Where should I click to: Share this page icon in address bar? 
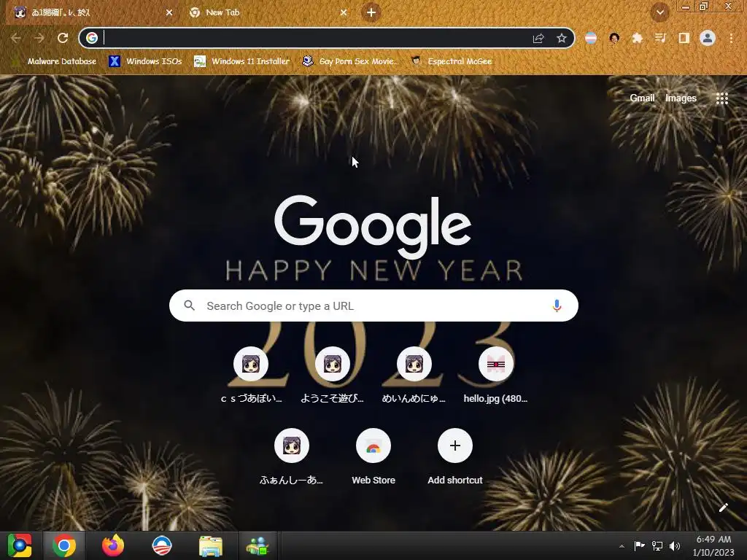[538, 38]
